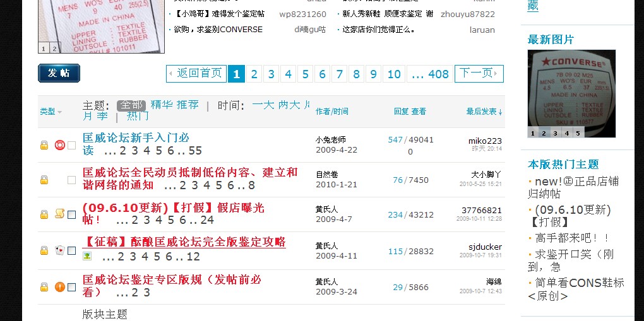The width and height of the screenshot is (644, 321).
Task: Go to 下一页 next page
Action: 479,74
